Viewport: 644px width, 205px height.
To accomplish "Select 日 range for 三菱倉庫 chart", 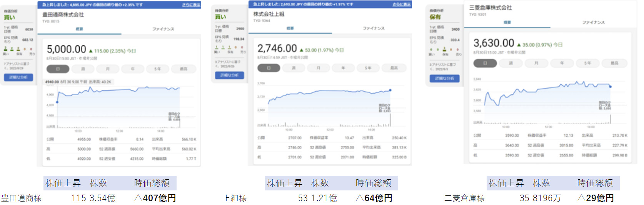I will pyautogui.click(x=485, y=63).
